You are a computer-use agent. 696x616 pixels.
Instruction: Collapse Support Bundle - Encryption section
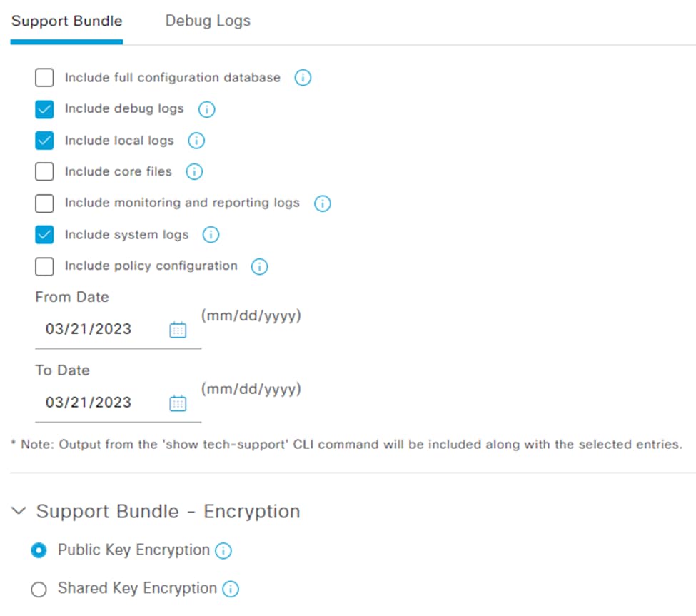pyautogui.click(x=19, y=511)
